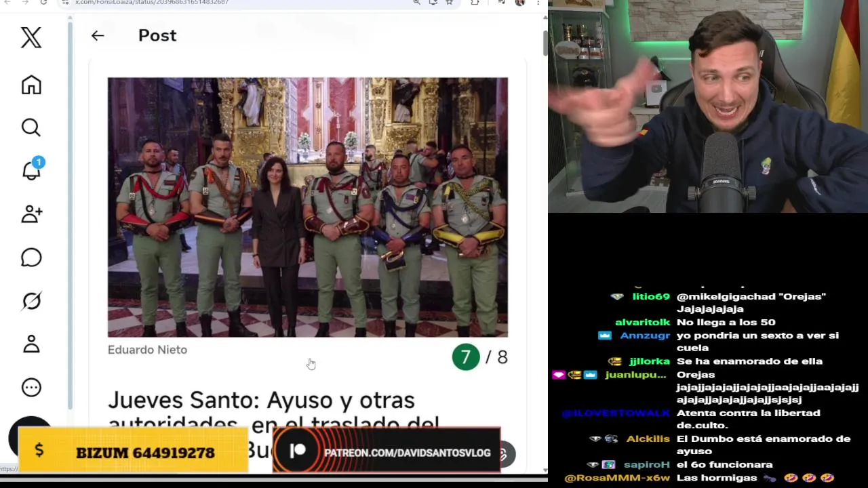Image resolution: width=868 pixels, height=488 pixels.
Task: Click chat username juanlupu...
Action: click(636, 374)
